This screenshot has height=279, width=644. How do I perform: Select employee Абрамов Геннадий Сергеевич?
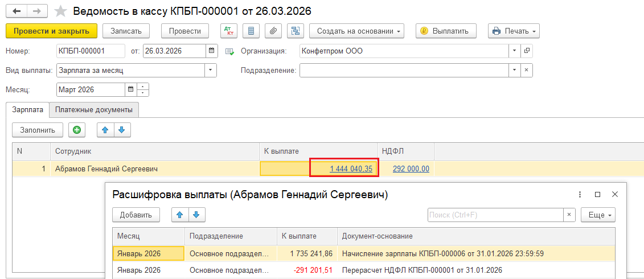[106, 169]
